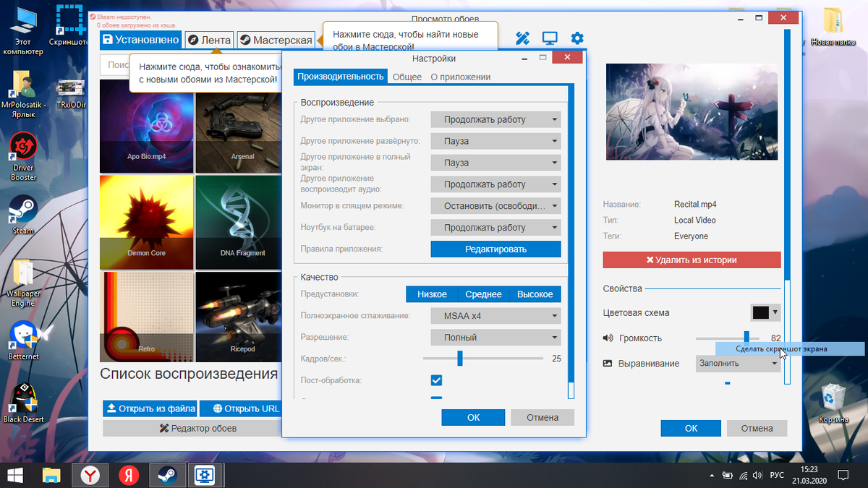
Task: Open Ноутбук на батарее dropdown
Action: click(495, 228)
